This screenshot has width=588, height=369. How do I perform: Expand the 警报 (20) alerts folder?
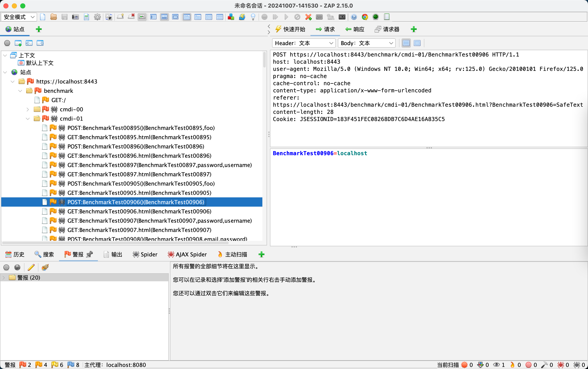coord(4,277)
